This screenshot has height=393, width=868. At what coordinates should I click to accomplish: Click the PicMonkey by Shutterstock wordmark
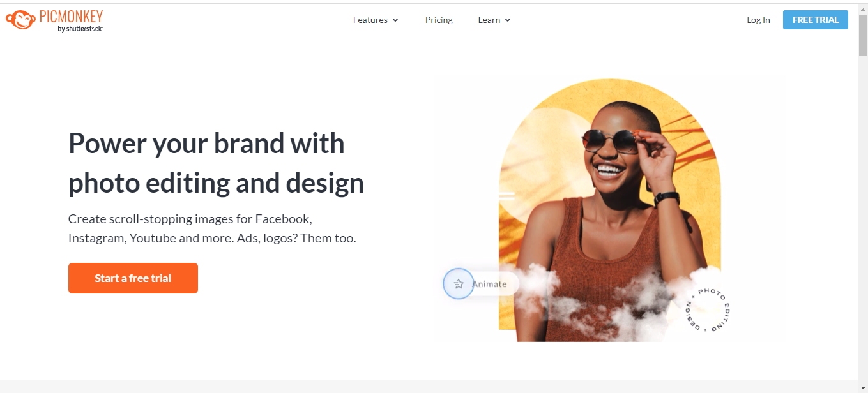[x=71, y=20]
